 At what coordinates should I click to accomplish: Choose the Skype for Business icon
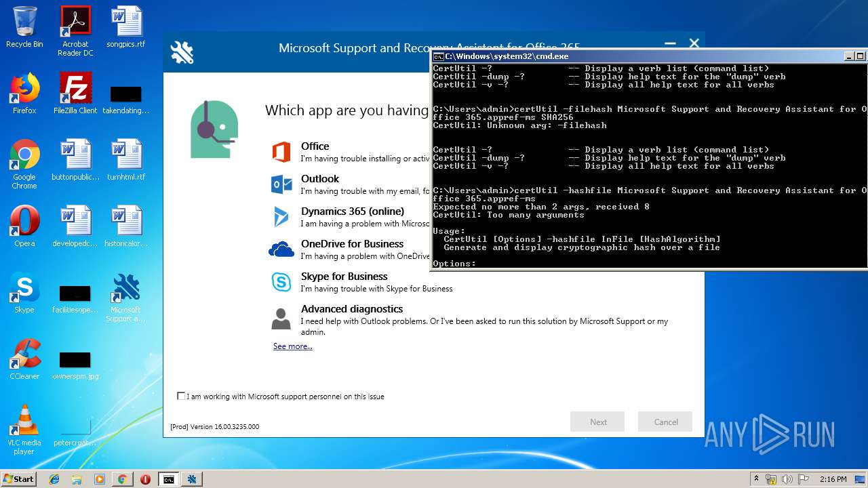(x=281, y=282)
